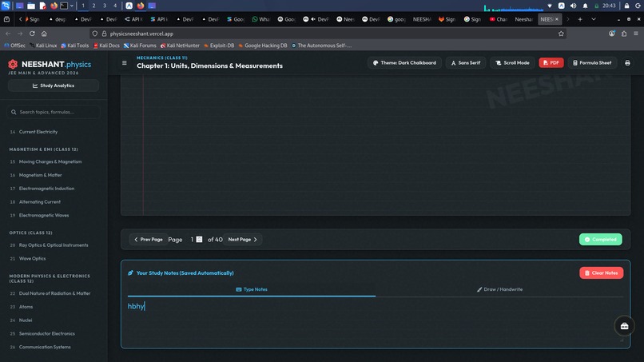Launch the terminal from the top panel
The width and height of the screenshot is (644, 362).
tap(64, 6)
